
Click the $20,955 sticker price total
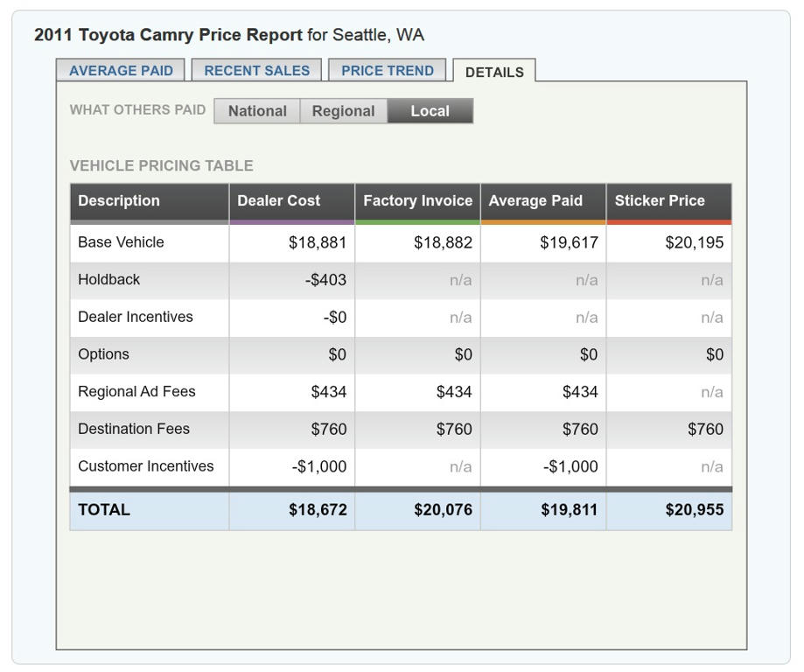coord(695,510)
